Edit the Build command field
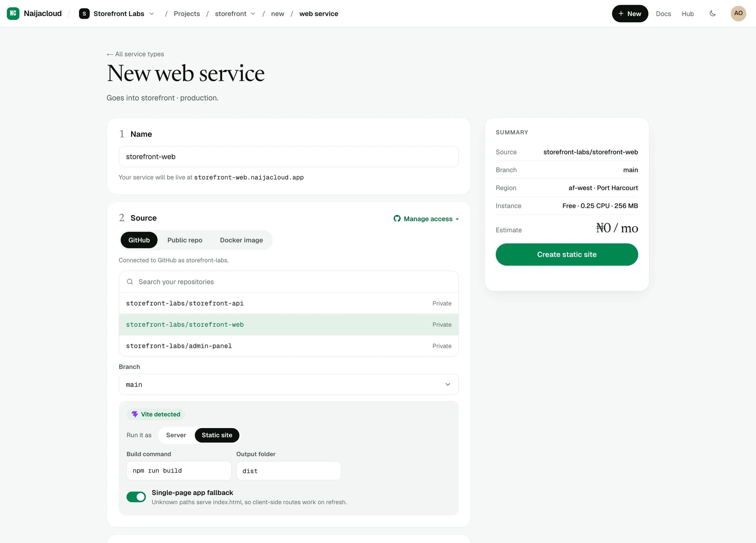Image resolution: width=756 pixels, height=543 pixels. tap(179, 471)
